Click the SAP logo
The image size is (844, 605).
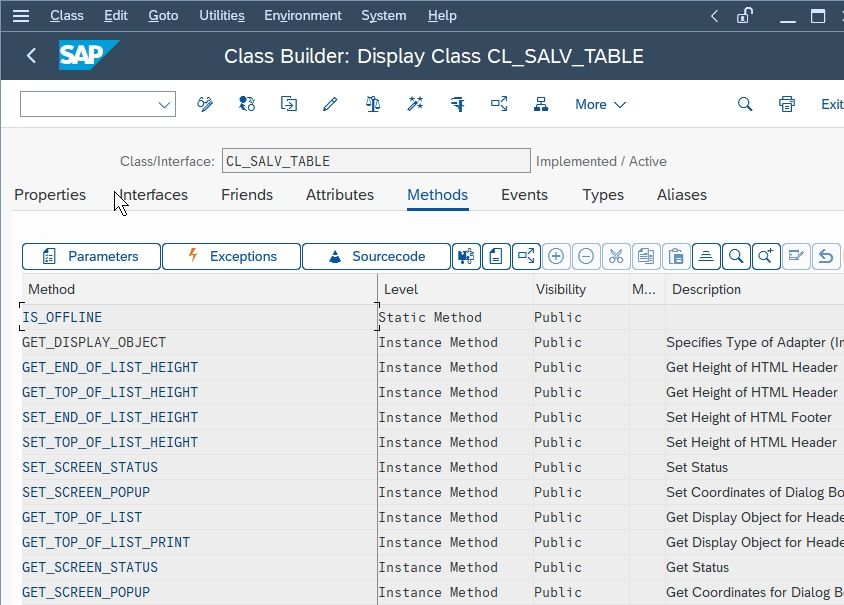(88, 55)
